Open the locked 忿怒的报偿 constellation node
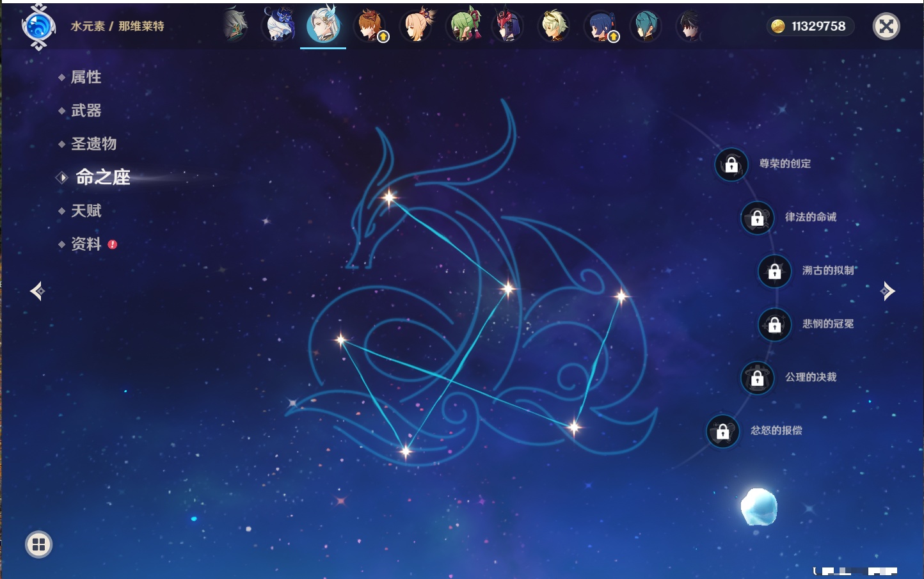 point(723,431)
